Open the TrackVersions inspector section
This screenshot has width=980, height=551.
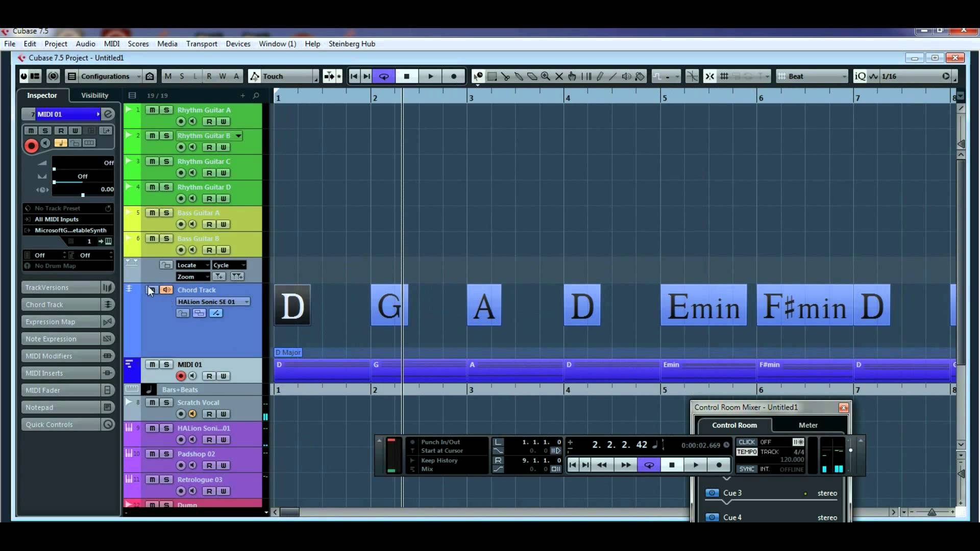tap(61, 288)
